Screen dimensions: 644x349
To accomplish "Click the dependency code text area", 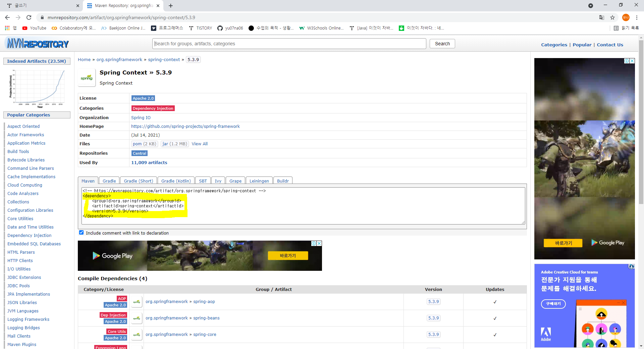I will (x=303, y=206).
